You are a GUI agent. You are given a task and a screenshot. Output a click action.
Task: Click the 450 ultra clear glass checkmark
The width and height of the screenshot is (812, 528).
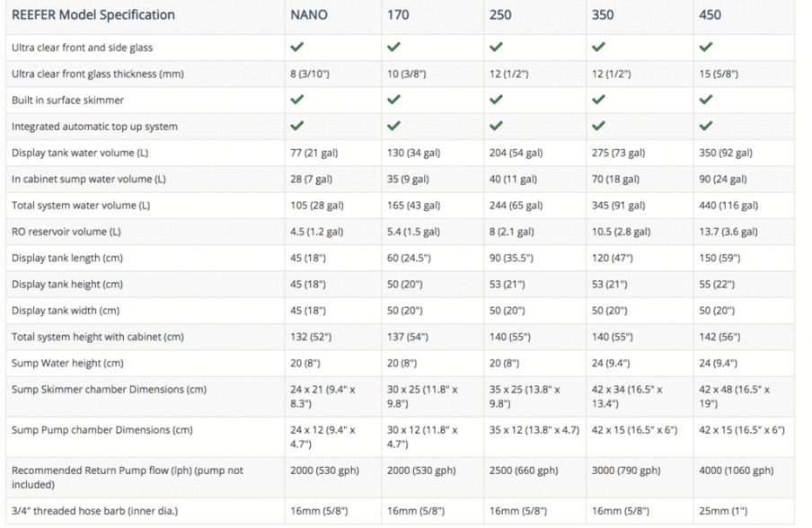click(x=706, y=47)
